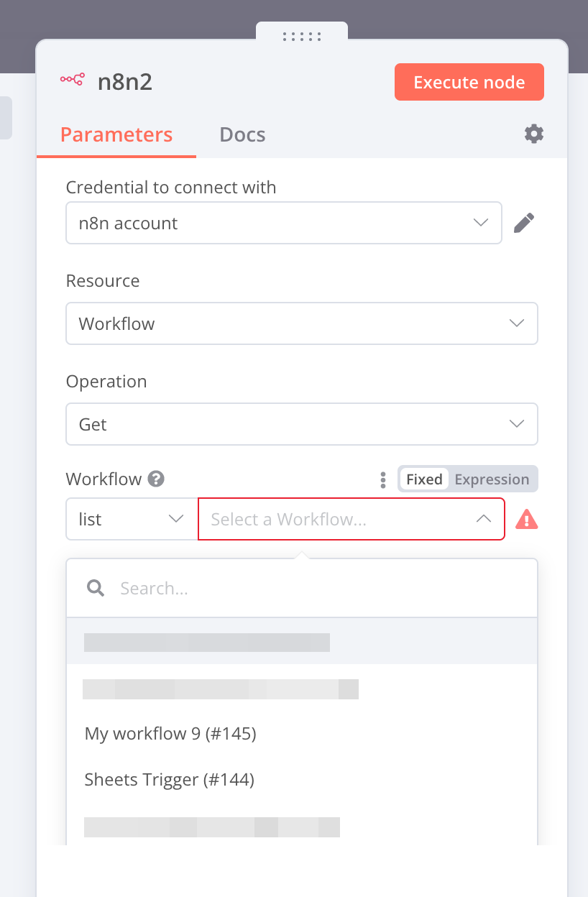Viewport: 588px width, 897px height.
Task: Switch to the Docs tab
Action: pos(242,134)
